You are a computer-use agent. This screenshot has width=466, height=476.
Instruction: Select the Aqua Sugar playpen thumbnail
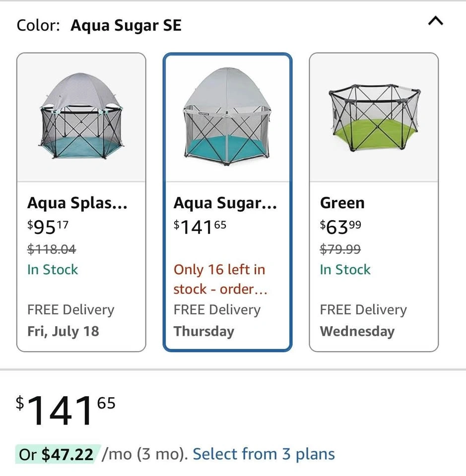pos(227,118)
